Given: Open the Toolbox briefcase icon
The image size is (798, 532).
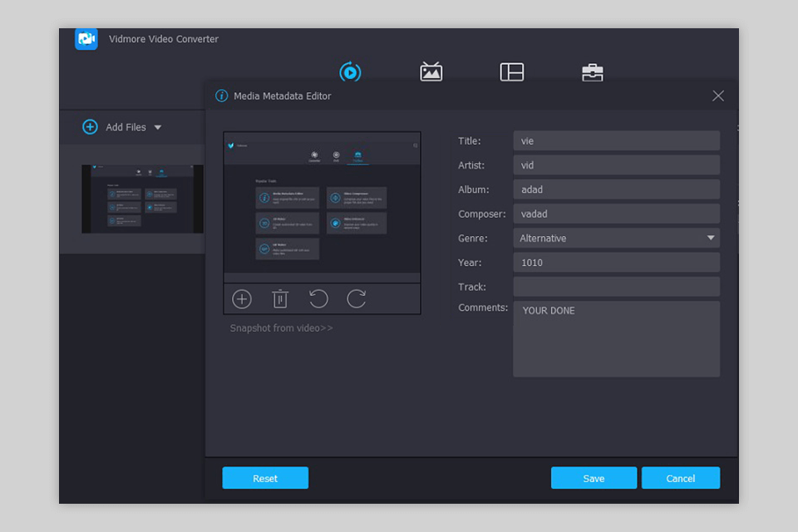Looking at the screenshot, I should (592, 72).
